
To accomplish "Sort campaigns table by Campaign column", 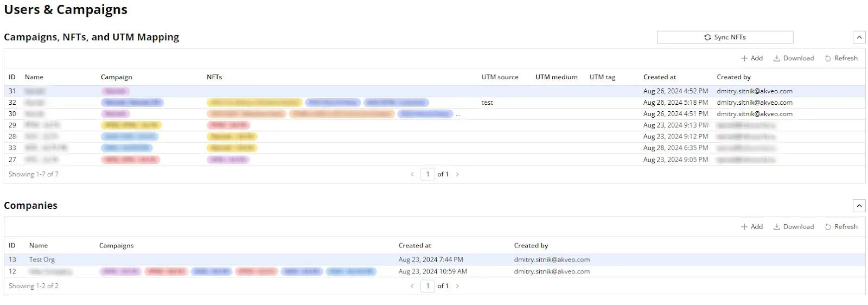I will click(117, 77).
